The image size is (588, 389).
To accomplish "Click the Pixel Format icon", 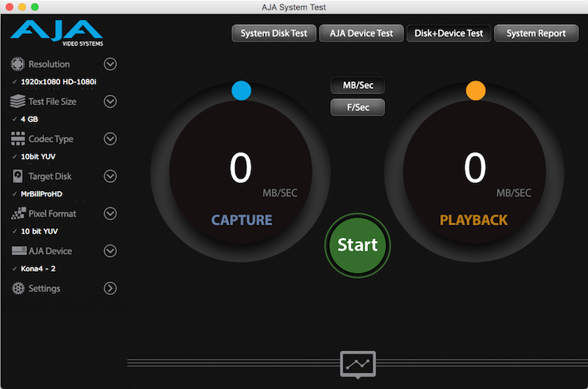I will point(18,214).
